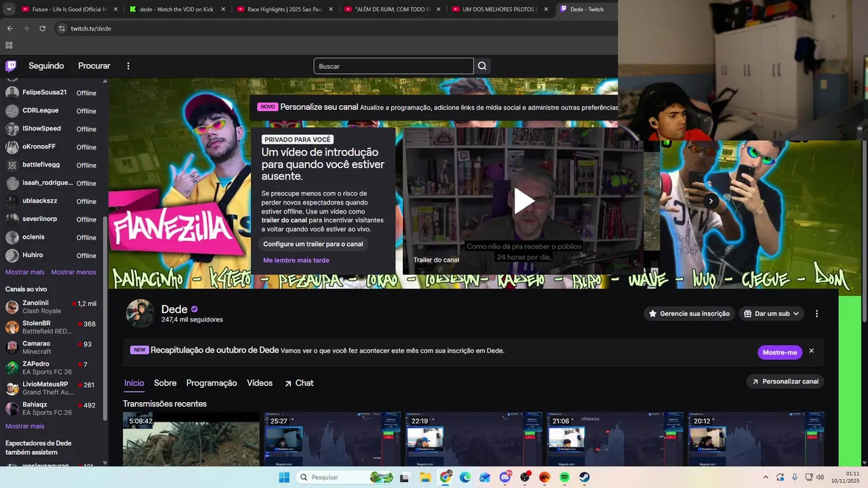This screenshot has height=488, width=868.
Task: Close the Kick VOD browser tab
Action: pyautogui.click(x=223, y=9)
